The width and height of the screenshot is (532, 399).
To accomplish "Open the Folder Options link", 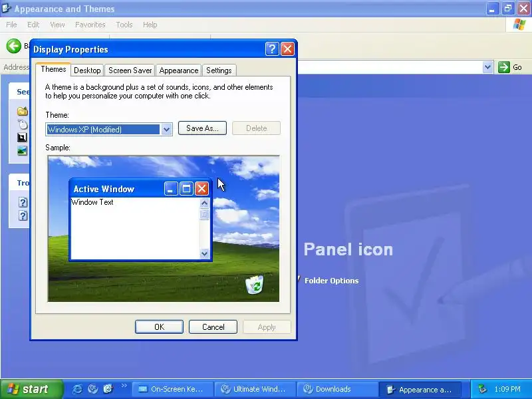I will [331, 281].
